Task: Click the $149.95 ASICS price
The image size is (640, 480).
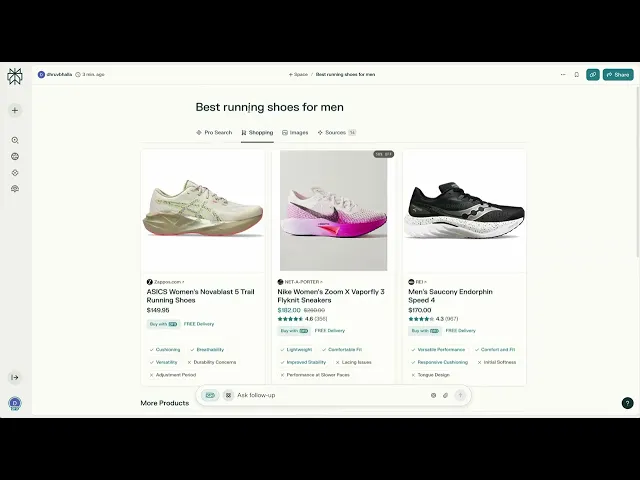Action: pos(158,311)
